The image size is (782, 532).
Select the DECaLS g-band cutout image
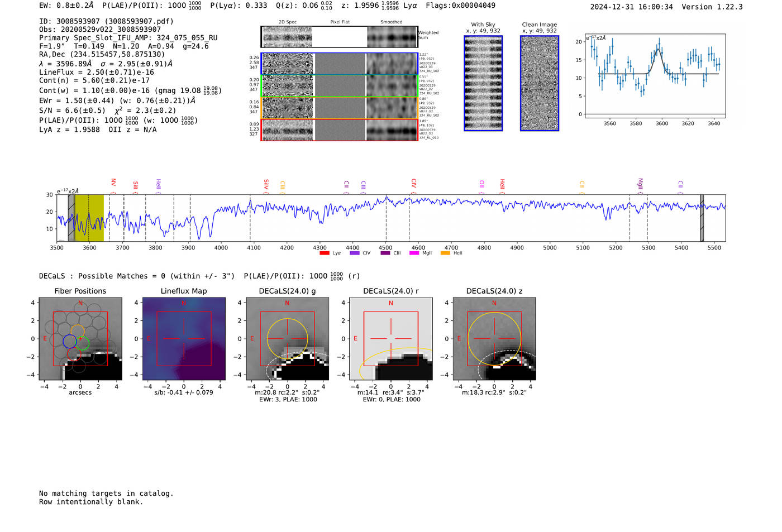[x=287, y=339]
